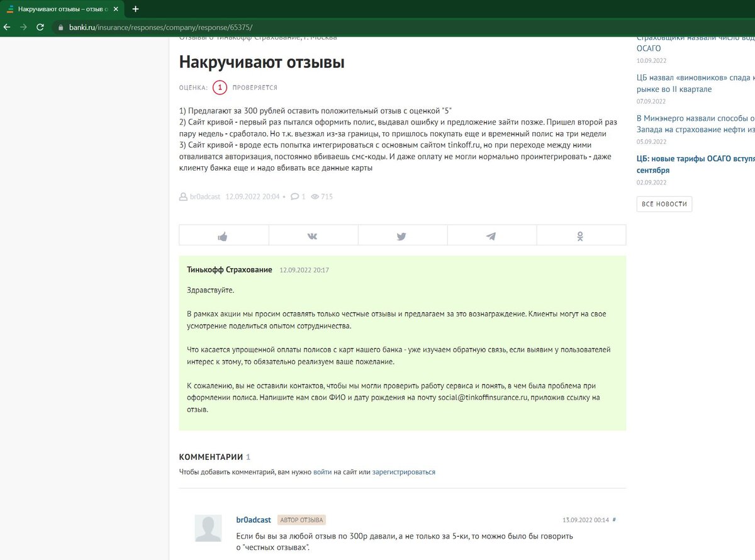Screen dimensions: 755x560
Task: Click the eye views counter icon
Action: [315, 197]
